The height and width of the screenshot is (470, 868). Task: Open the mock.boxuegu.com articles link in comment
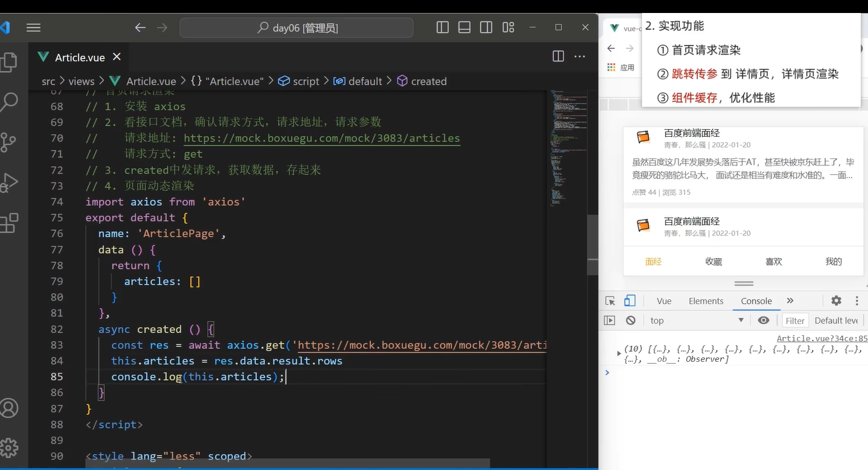pyautogui.click(x=322, y=138)
